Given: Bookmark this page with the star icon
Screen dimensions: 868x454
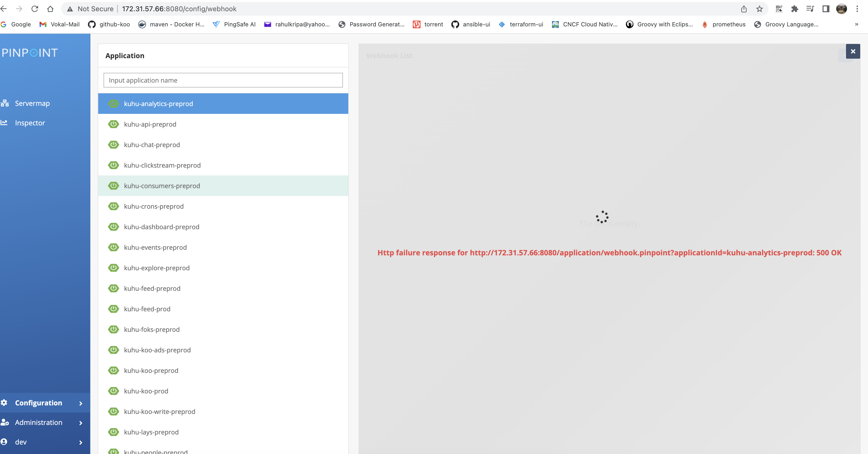Looking at the screenshot, I should 760,9.
